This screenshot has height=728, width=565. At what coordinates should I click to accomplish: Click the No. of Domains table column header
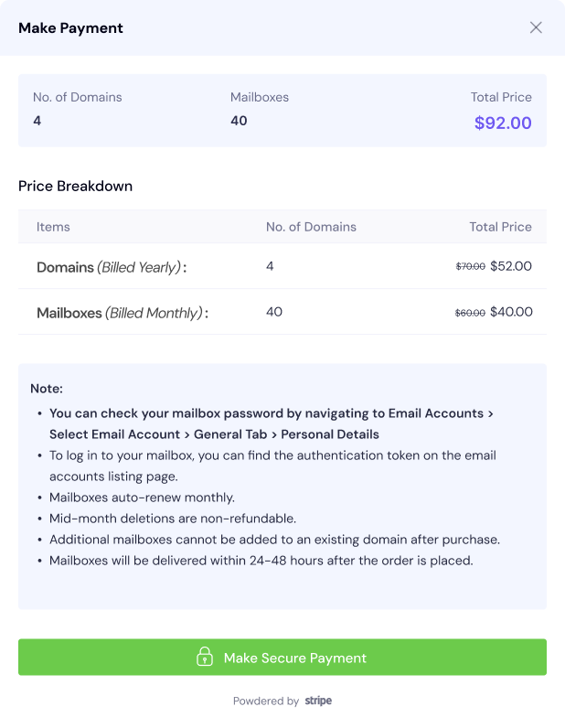311,227
